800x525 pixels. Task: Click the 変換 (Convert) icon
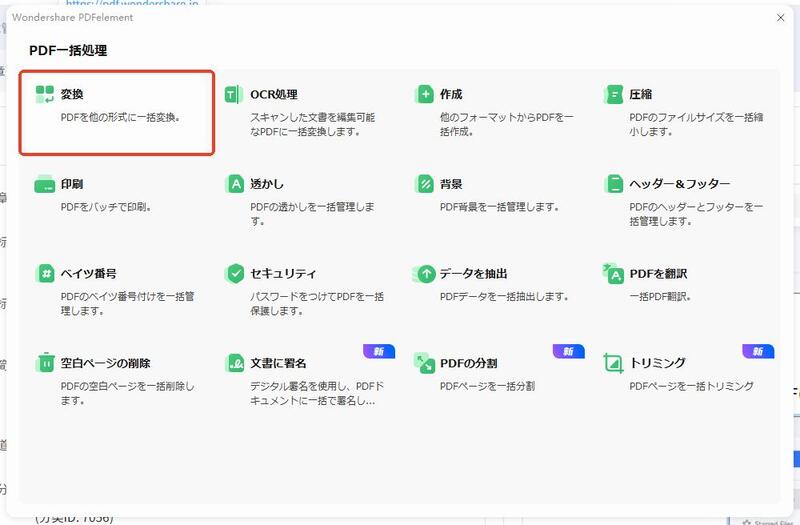click(45, 94)
